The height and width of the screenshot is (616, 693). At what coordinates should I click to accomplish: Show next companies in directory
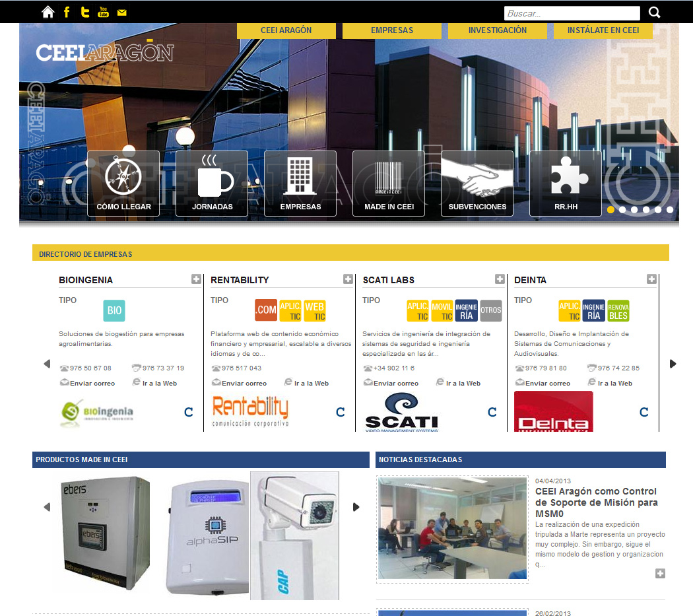pyautogui.click(x=673, y=364)
